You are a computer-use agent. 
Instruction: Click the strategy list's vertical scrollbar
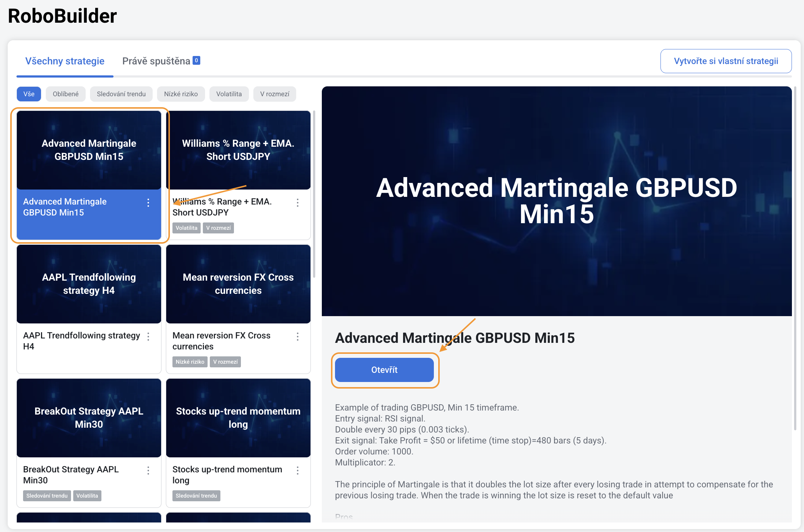click(314, 194)
